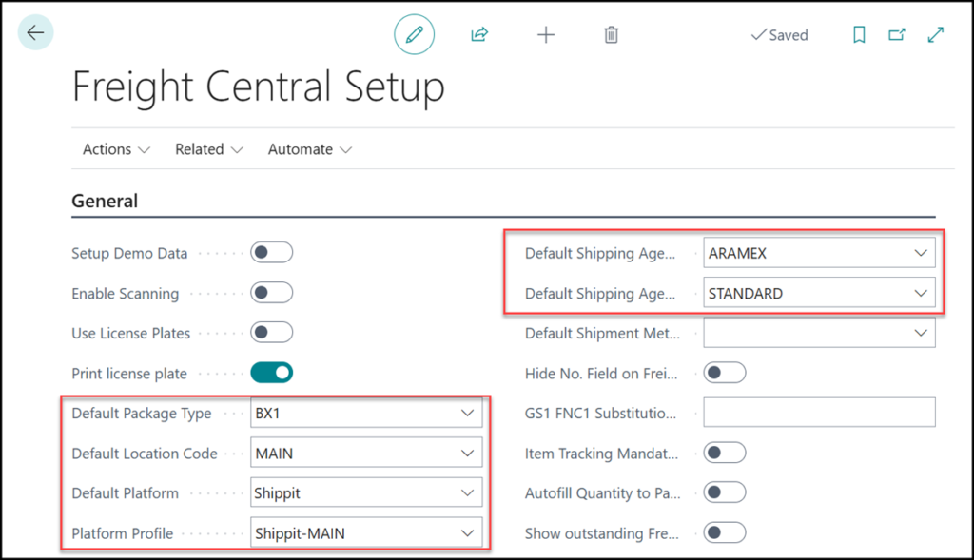Enable the Setup Demo Data toggle
The image size is (974, 560).
click(x=271, y=253)
